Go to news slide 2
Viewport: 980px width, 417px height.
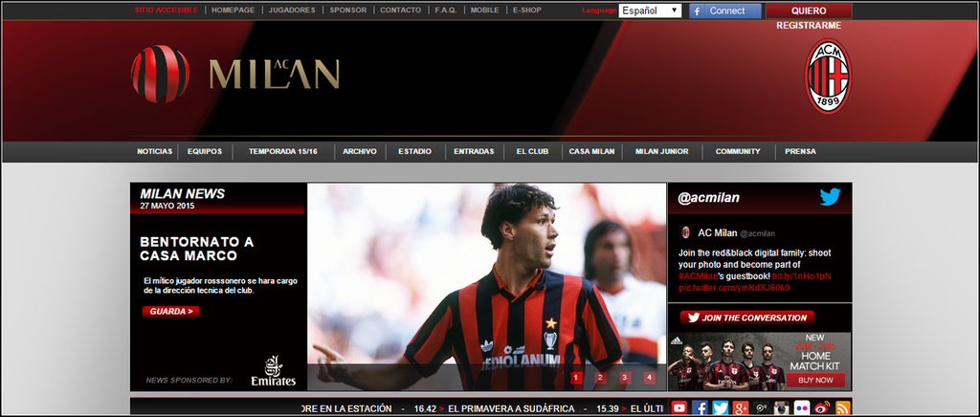[x=601, y=378]
